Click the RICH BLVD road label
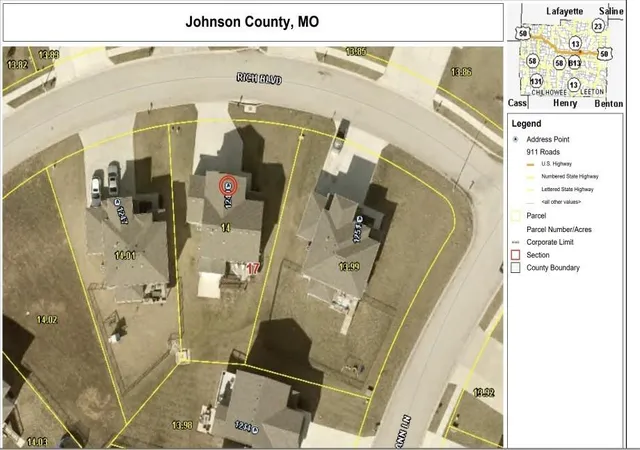640x450 pixels. point(259,78)
